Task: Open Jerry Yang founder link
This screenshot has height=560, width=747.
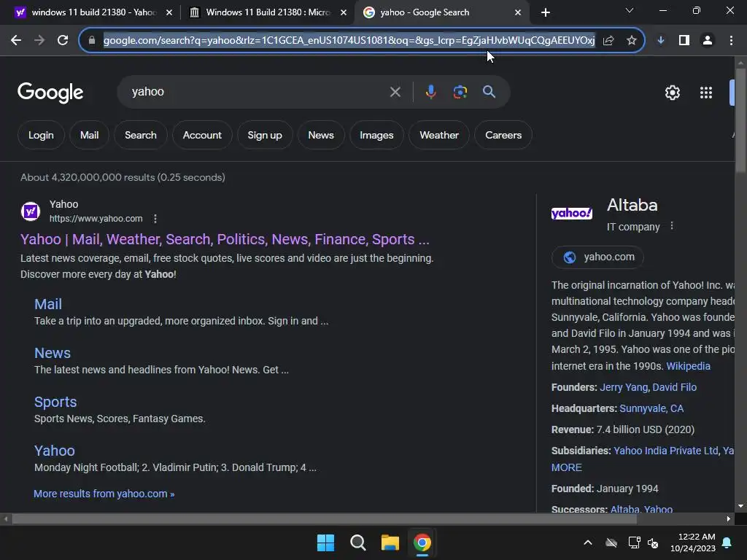Action: pos(624,387)
